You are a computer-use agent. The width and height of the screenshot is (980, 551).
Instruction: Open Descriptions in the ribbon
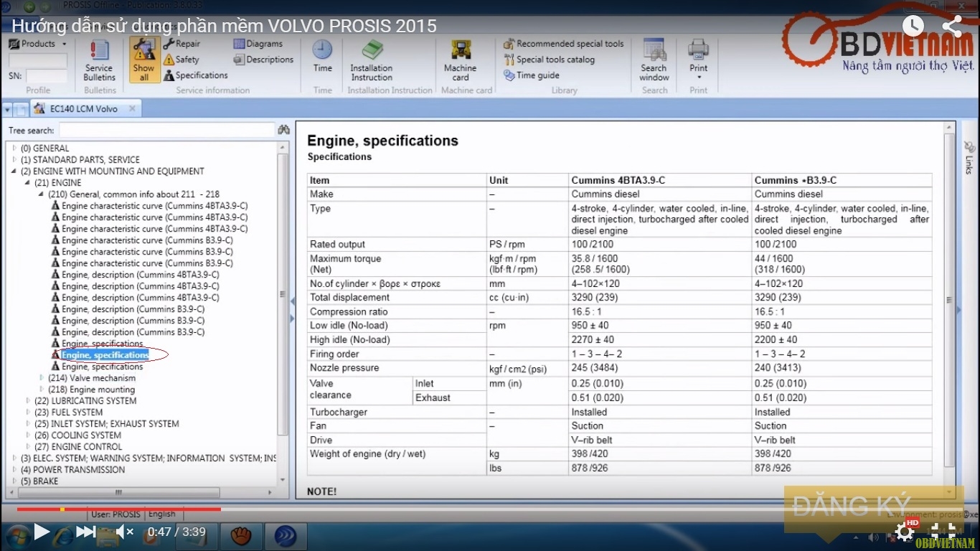pyautogui.click(x=264, y=60)
